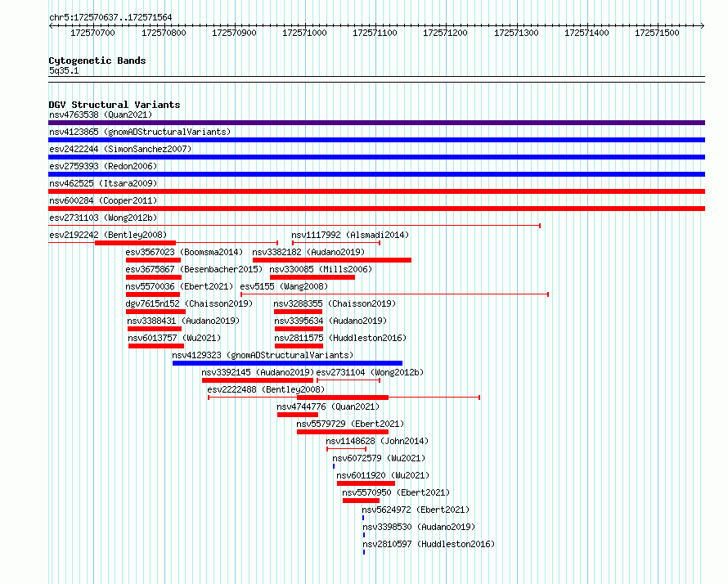Select esv2222488 (Bentley2008) label
Screen dimensions: 728x584
point(266,389)
